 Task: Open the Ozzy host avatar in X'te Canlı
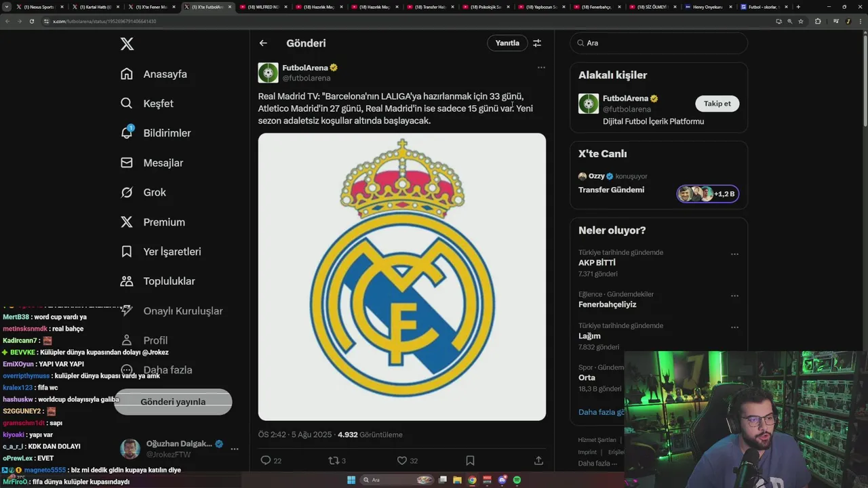coord(583,176)
